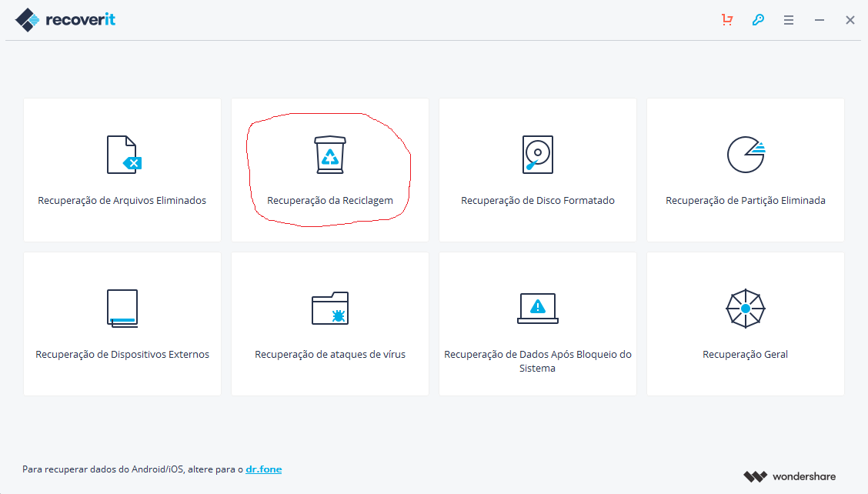The height and width of the screenshot is (494, 868).
Task: Click the virus attack folder icon
Action: [x=330, y=309]
